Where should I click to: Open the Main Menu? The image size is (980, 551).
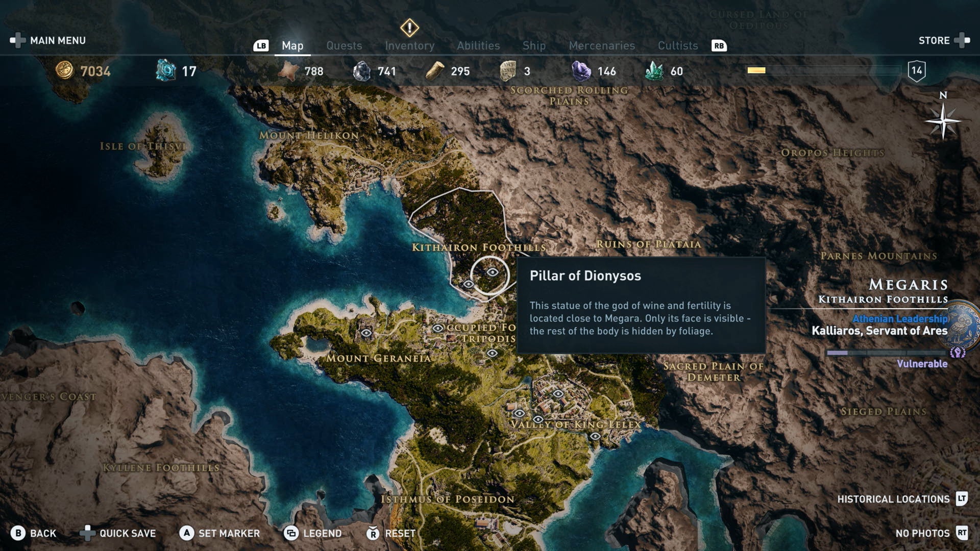(48, 40)
